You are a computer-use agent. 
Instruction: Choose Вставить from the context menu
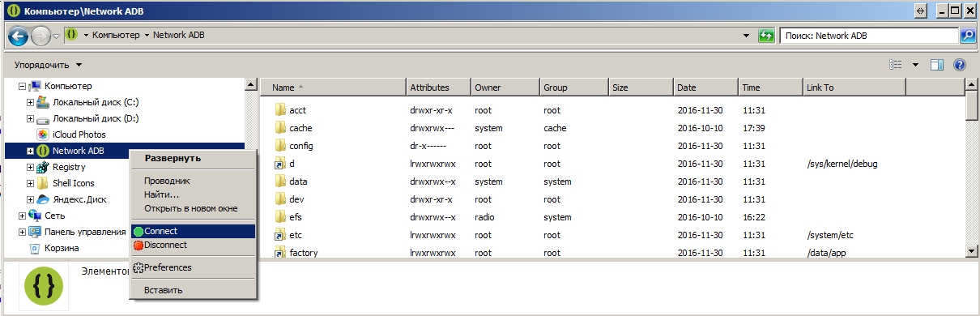(x=193, y=290)
